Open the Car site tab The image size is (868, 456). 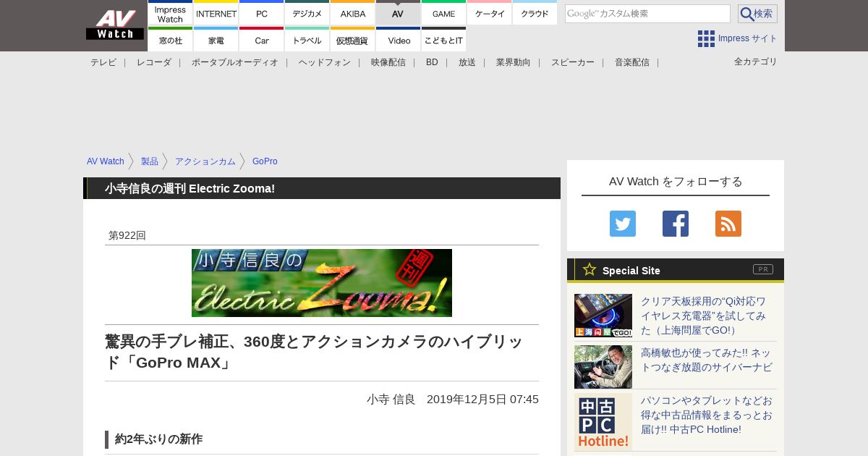pos(262,40)
